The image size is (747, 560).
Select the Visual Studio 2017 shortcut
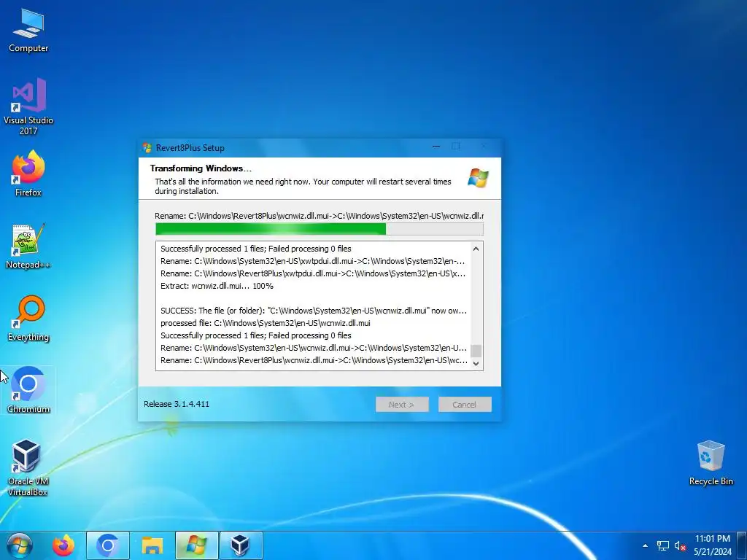point(28,106)
